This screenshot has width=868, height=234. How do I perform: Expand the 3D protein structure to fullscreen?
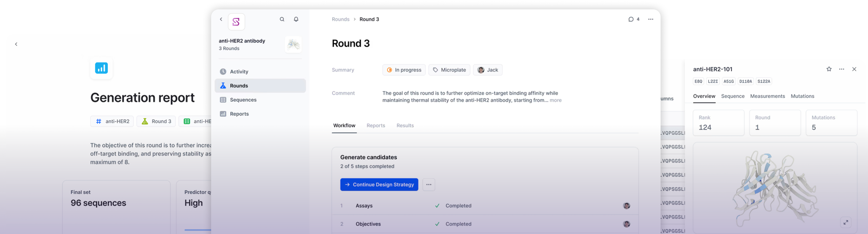[x=846, y=222]
